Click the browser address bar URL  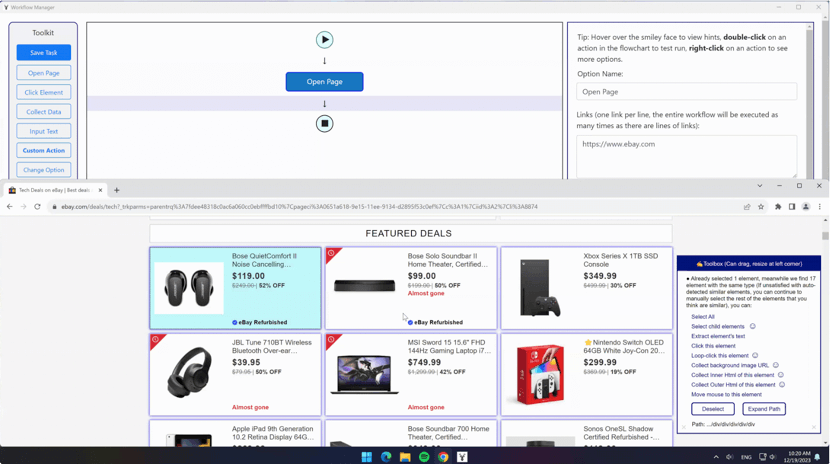[x=299, y=207]
